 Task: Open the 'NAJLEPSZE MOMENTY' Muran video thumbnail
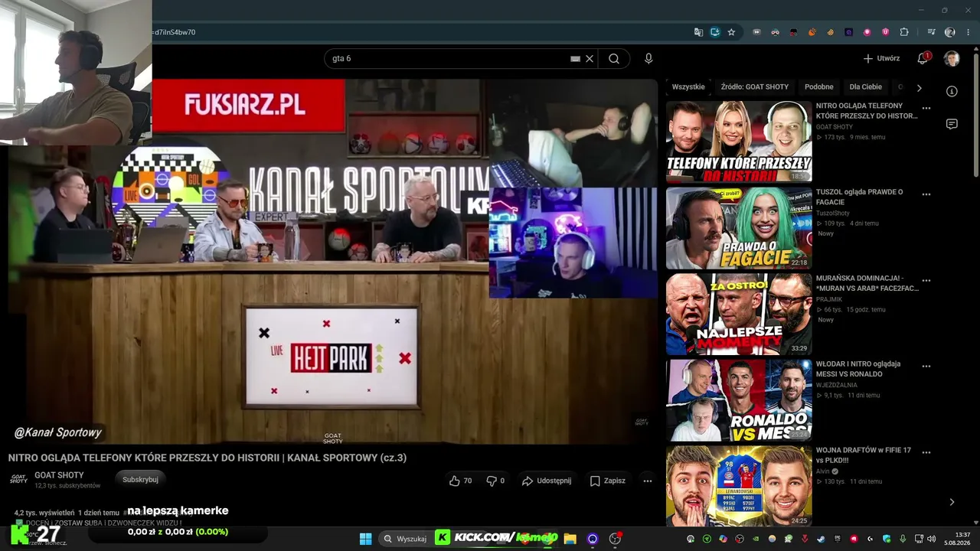coord(739,315)
